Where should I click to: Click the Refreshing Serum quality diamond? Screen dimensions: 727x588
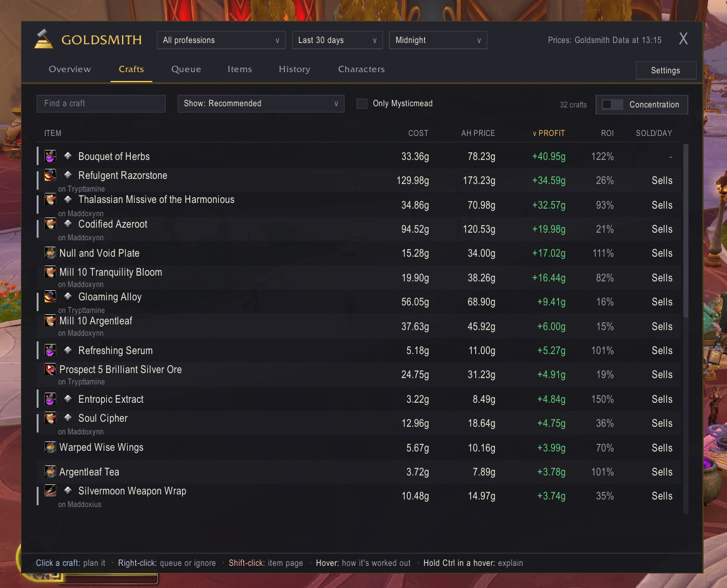(68, 350)
